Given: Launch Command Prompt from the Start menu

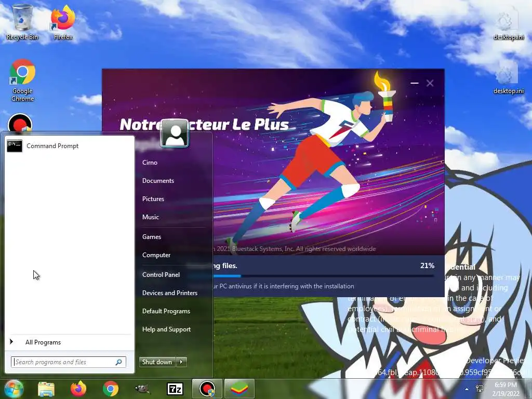Looking at the screenshot, I should 69,146.
